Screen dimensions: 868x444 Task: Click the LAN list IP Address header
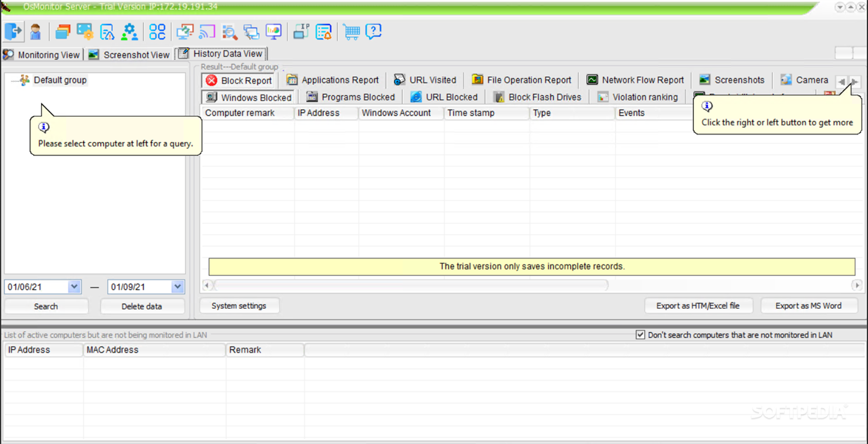pyautogui.click(x=44, y=349)
